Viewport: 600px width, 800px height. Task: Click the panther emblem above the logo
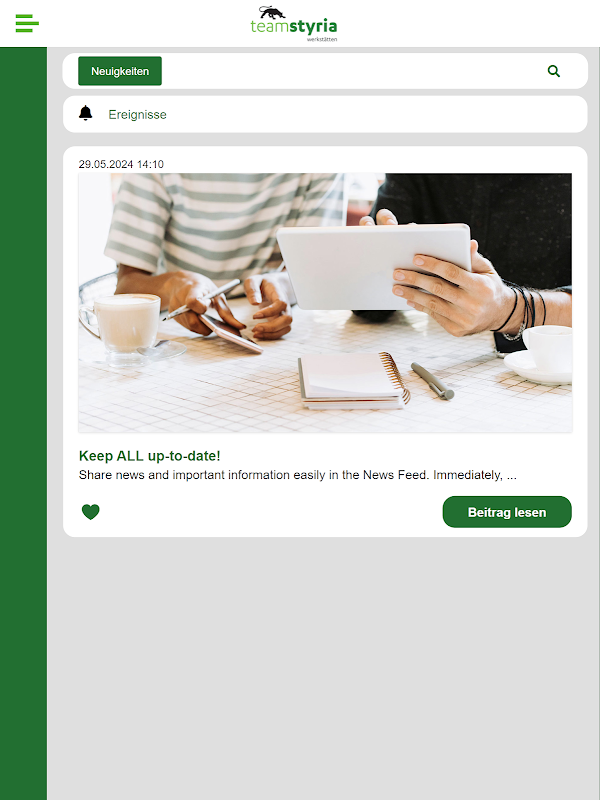pyautogui.click(x=271, y=12)
